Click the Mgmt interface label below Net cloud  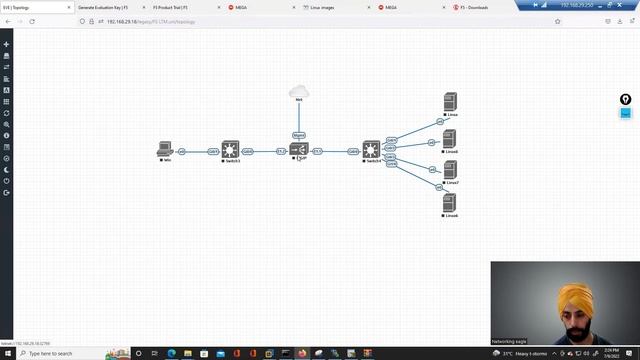pos(299,135)
